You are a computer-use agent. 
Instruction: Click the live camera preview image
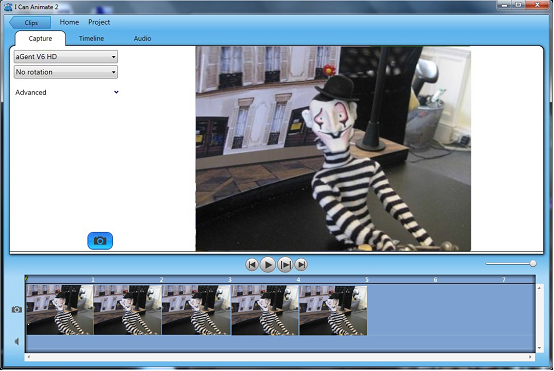click(333, 149)
